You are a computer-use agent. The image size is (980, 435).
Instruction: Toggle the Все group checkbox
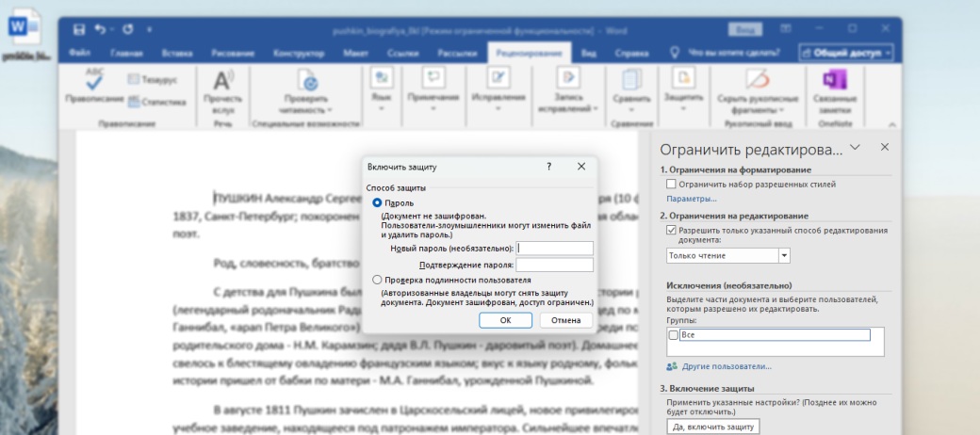673,334
